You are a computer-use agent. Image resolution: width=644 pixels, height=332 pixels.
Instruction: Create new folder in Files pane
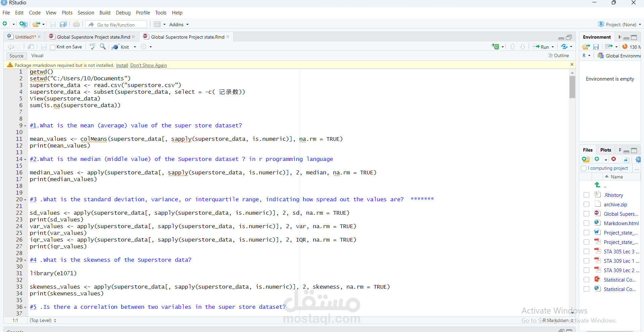point(586,159)
